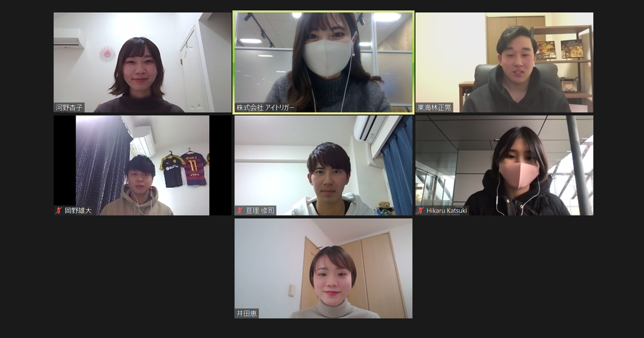
Task: Click the Hikaru Katsuki name label text
Action: point(447,210)
